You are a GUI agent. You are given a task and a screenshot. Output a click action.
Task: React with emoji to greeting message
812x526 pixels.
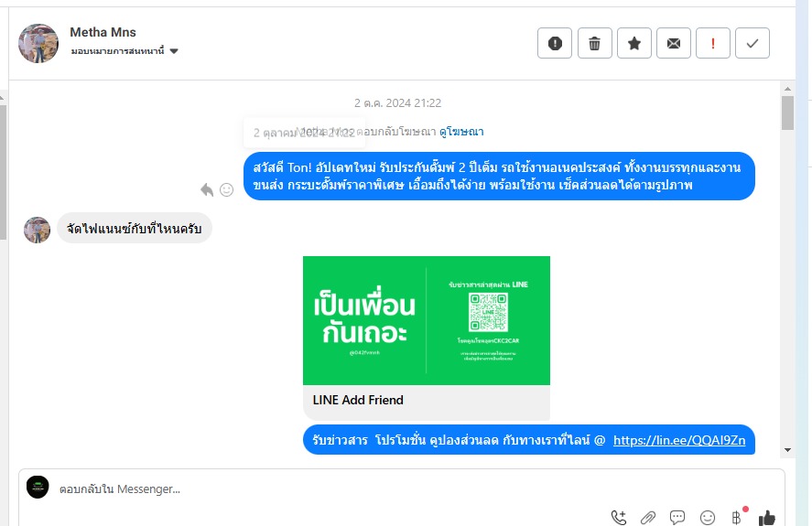[226, 190]
